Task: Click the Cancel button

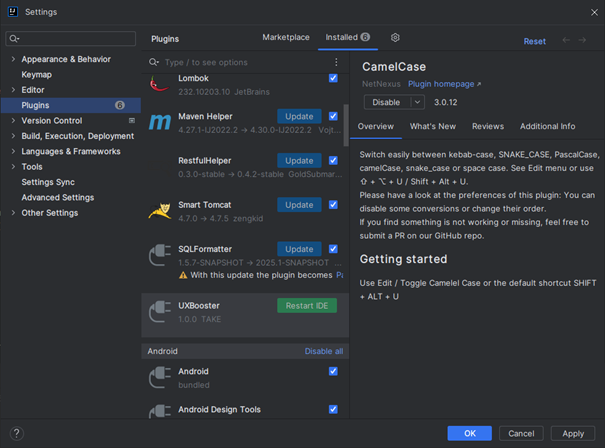Action: (x=521, y=433)
